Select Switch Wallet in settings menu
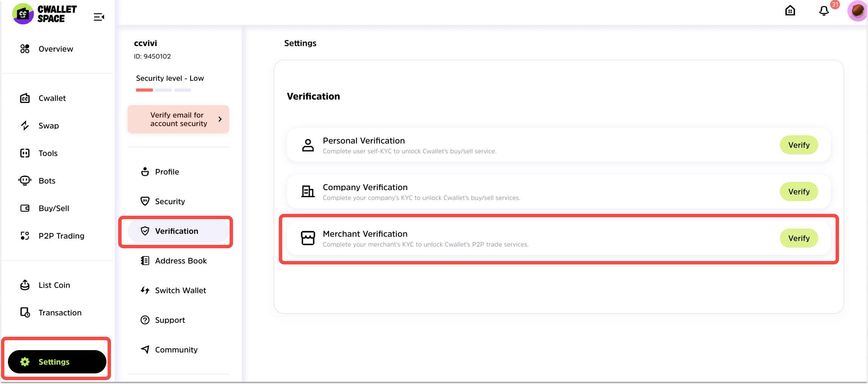The width and height of the screenshot is (868, 384). [x=180, y=290]
